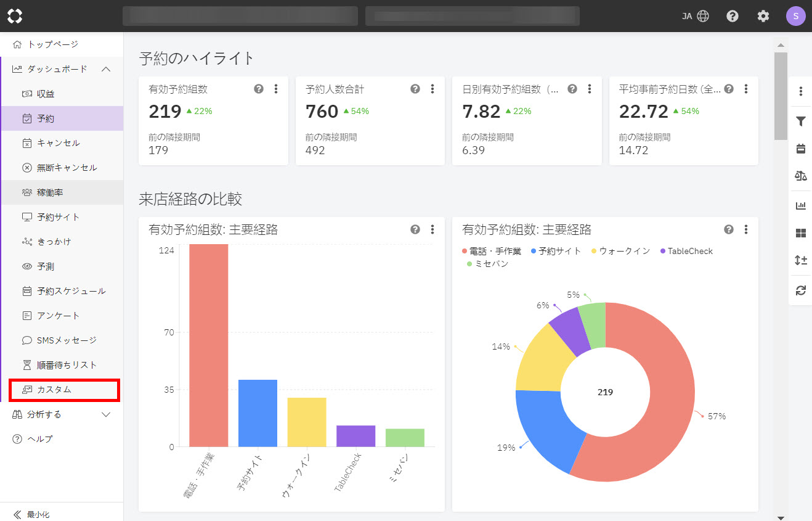Click the blue 予約サイト bar
Viewport: 812px width, 521px height.
(258, 413)
